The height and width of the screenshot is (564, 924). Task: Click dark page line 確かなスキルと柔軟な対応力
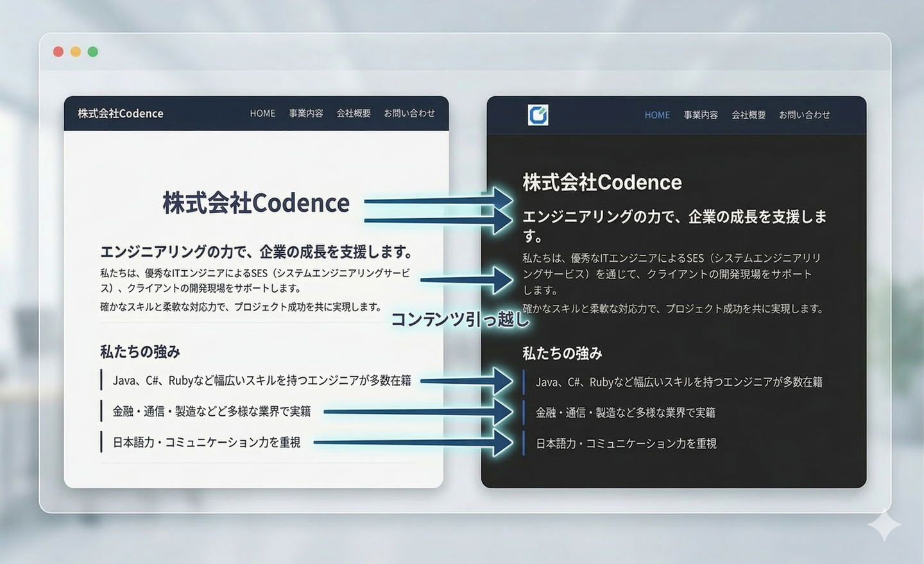point(673,309)
